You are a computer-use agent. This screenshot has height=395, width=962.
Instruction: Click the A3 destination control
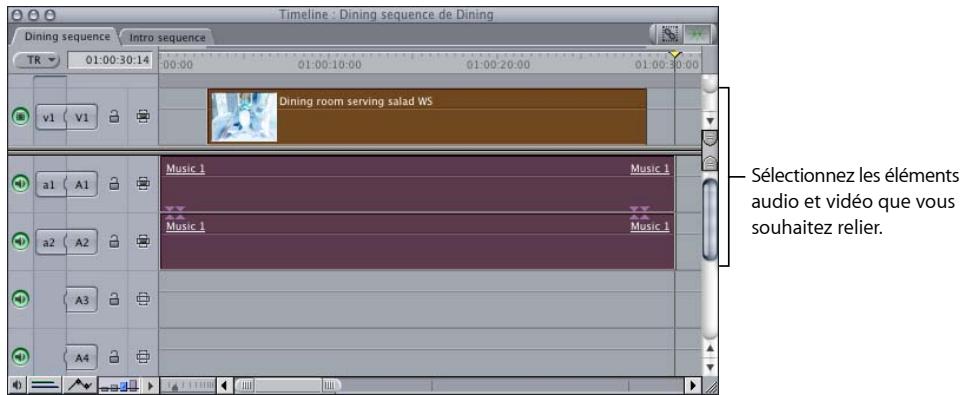pyautogui.click(x=82, y=299)
